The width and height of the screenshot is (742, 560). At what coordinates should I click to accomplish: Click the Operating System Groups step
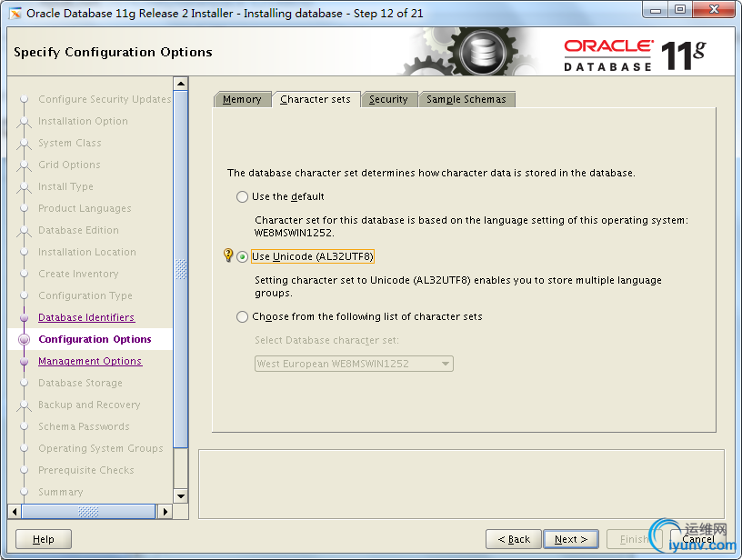(101, 448)
